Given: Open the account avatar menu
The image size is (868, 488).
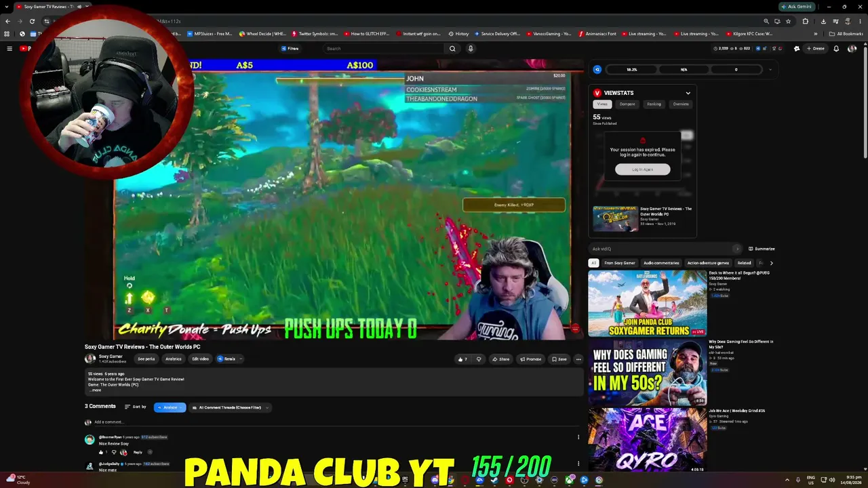Looking at the screenshot, I should click(852, 49).
